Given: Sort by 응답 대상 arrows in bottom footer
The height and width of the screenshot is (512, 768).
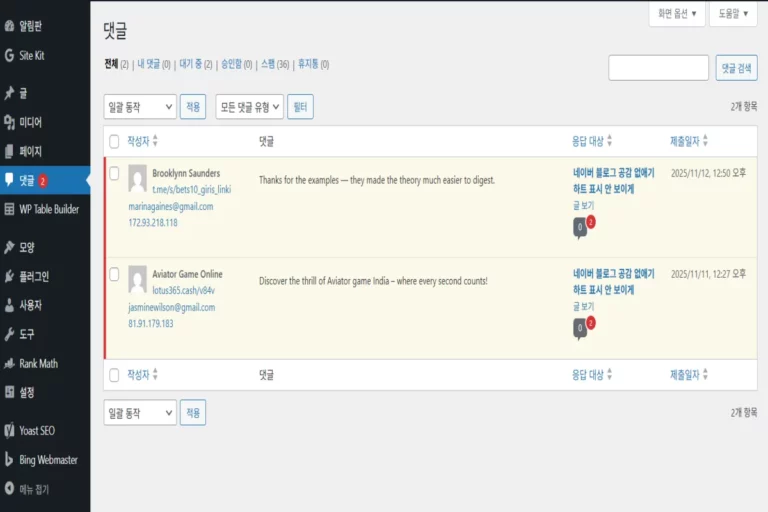Looking at the screenshot, I should point(609,375).
